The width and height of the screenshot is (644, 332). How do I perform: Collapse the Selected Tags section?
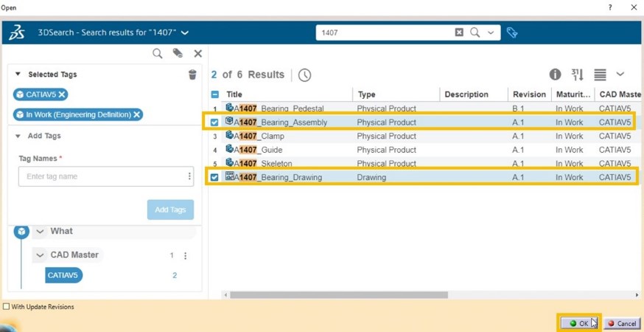[x=18, y=75]
